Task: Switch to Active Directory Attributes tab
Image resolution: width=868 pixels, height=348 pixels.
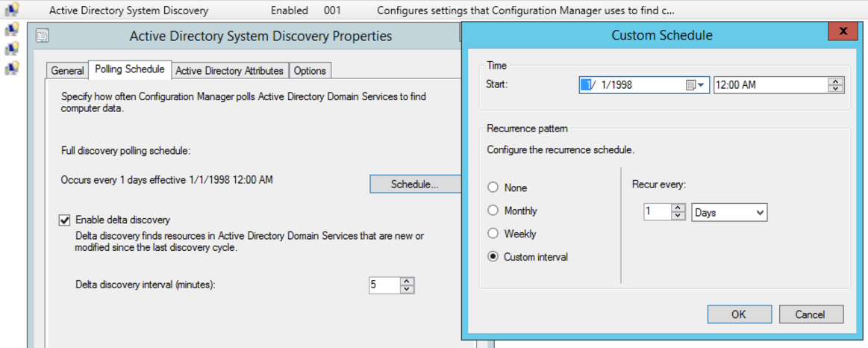Action: click(x=230, y=71)
